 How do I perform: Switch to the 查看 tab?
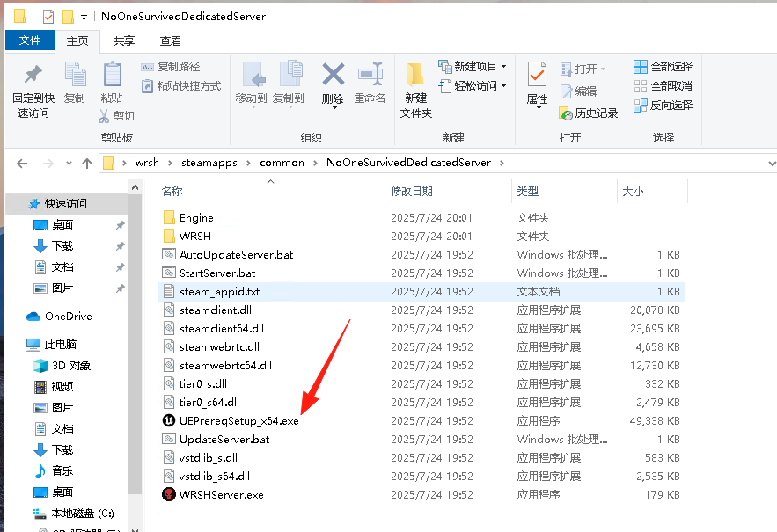click(x=171, y=41)
